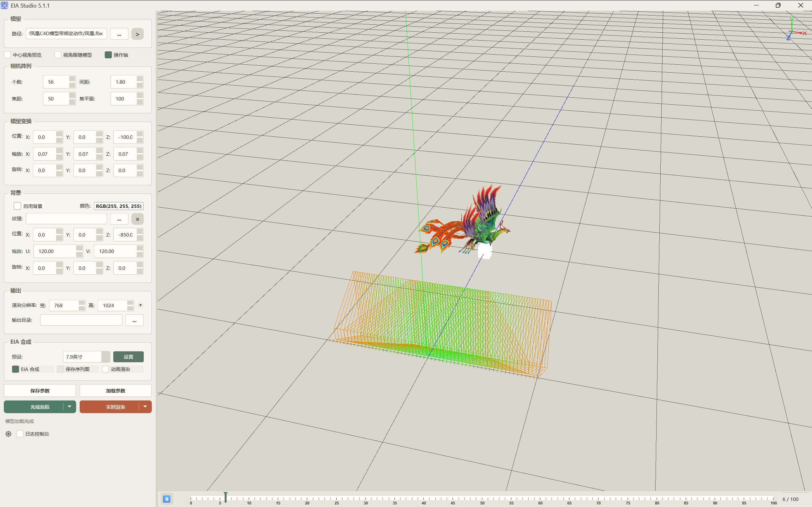Toggle view follows model checkbox
The height and width of the screenshot is (507, 812).
point(58,55)
